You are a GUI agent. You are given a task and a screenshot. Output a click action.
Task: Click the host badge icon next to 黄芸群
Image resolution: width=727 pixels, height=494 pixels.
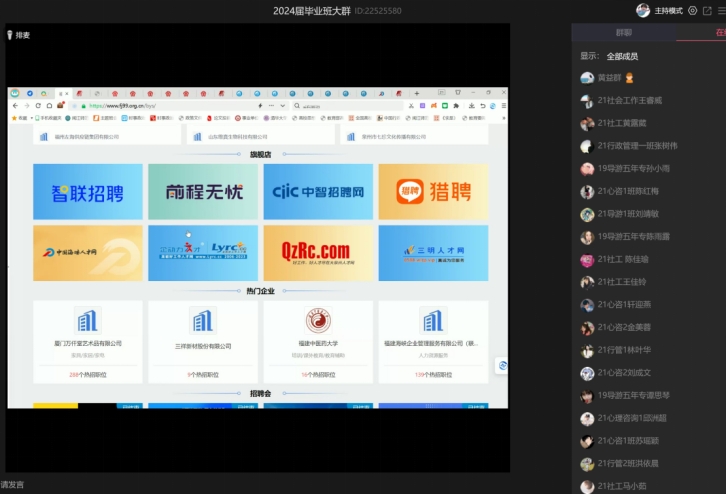(x=630, y=78)
